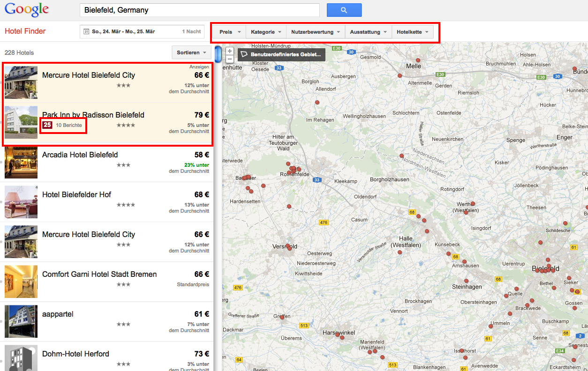Click the Mercure thumbnail in the Anzeigen row
This screenshot has height=371, width=588.
point(21,82)
